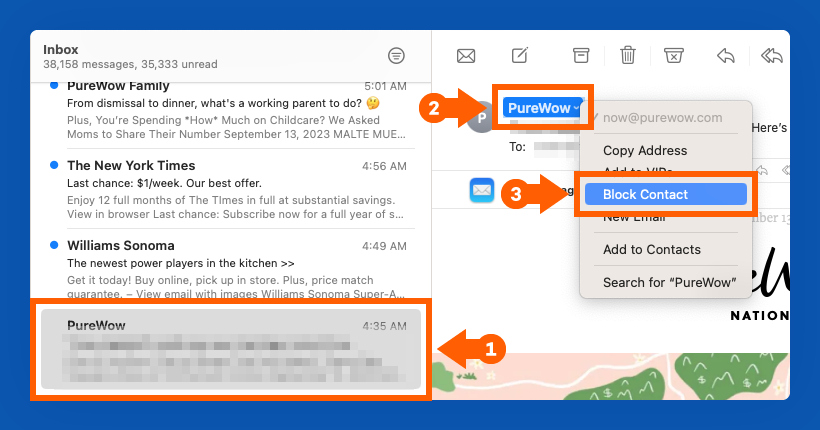Delete message using trash icon

628,55
